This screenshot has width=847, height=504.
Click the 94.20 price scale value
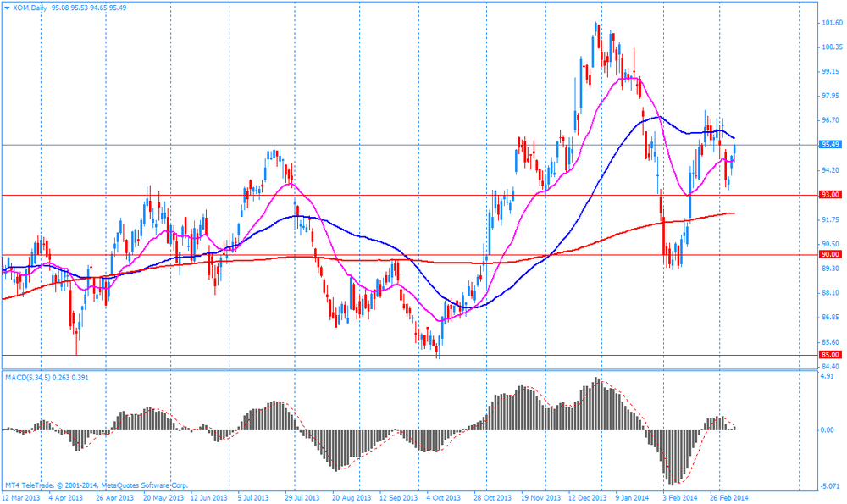point(832,170)
